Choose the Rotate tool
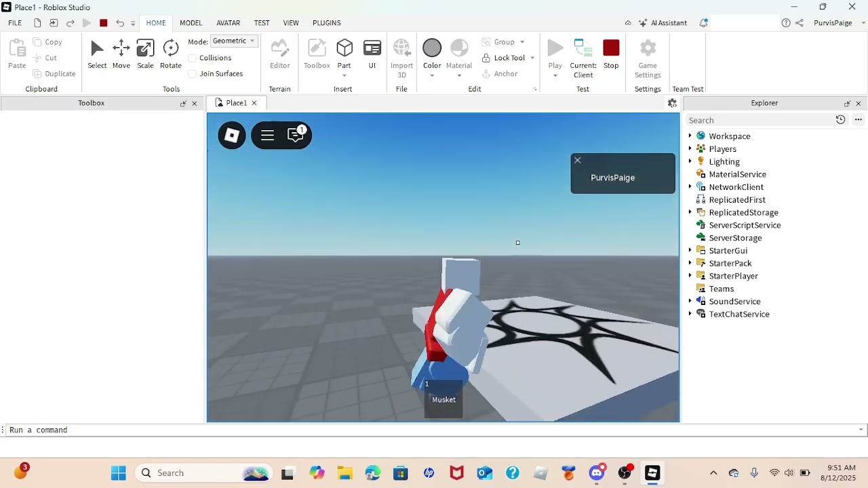 (171, 54)
